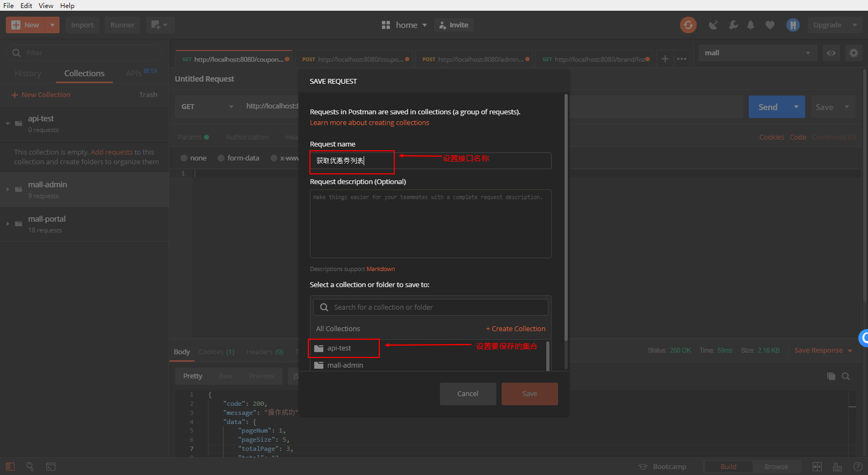The image size is (868, 475).
Task: Expand the mall-portal collection in sidebar
Action: (8, 224)
